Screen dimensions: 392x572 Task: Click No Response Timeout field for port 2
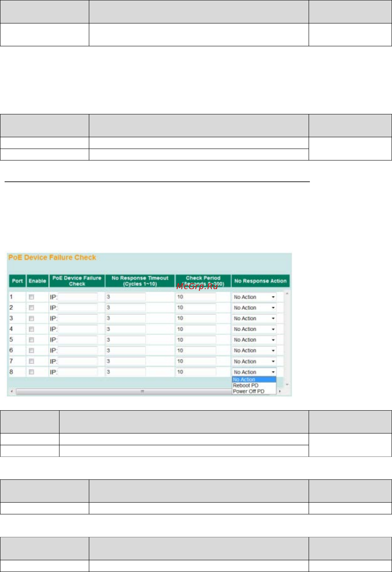pos(125,308)
